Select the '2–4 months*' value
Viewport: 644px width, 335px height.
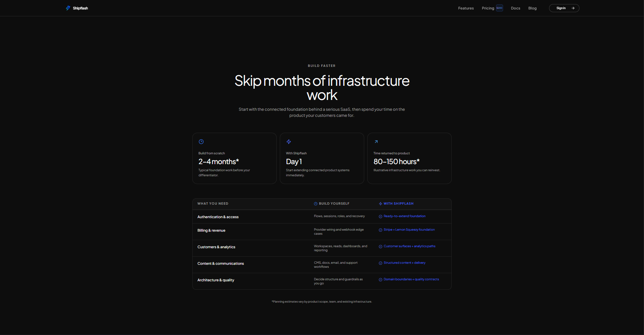[x=219, y=162]
